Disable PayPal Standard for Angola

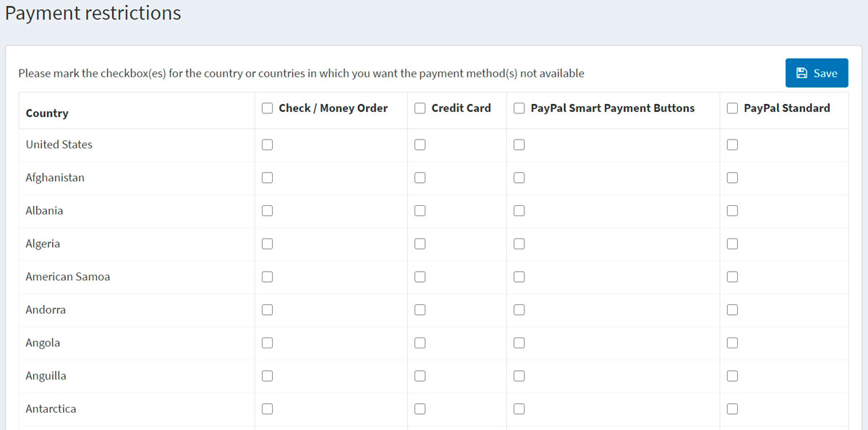732,343
